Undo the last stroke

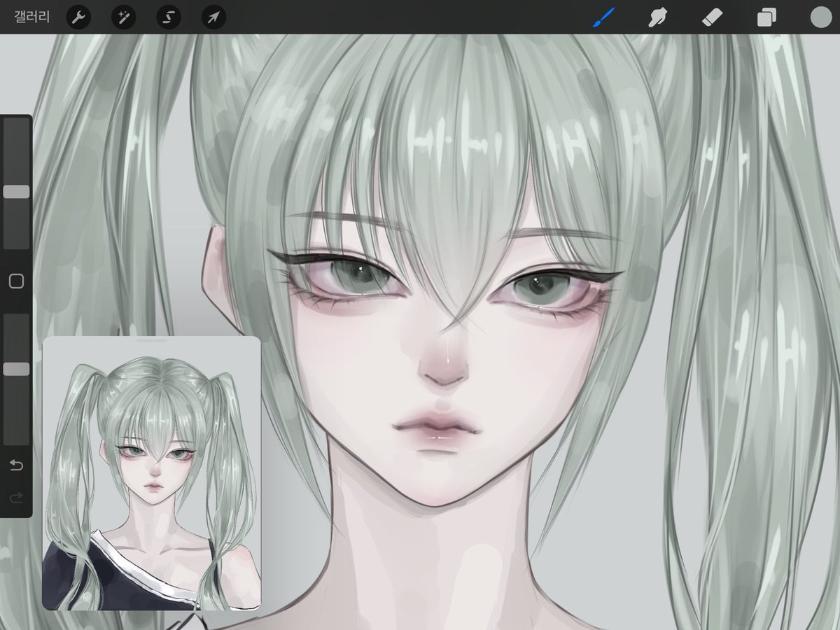(x=16, y=465)
